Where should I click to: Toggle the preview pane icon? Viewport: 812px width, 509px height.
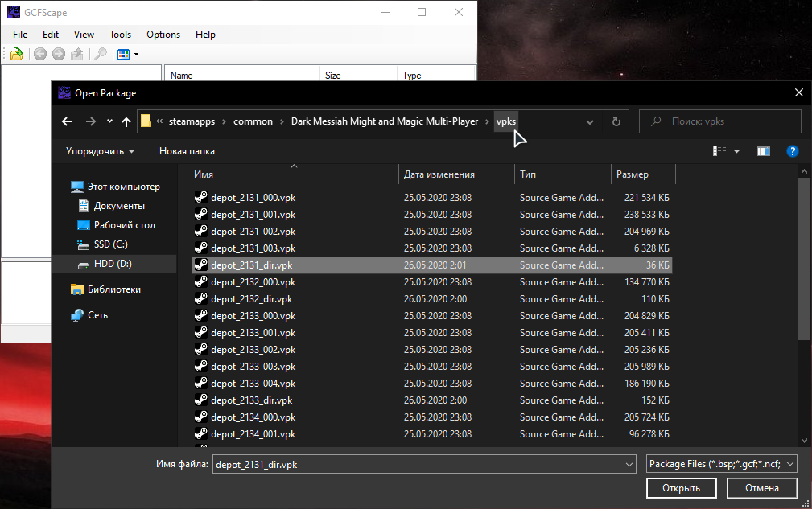tap(764, 151)
